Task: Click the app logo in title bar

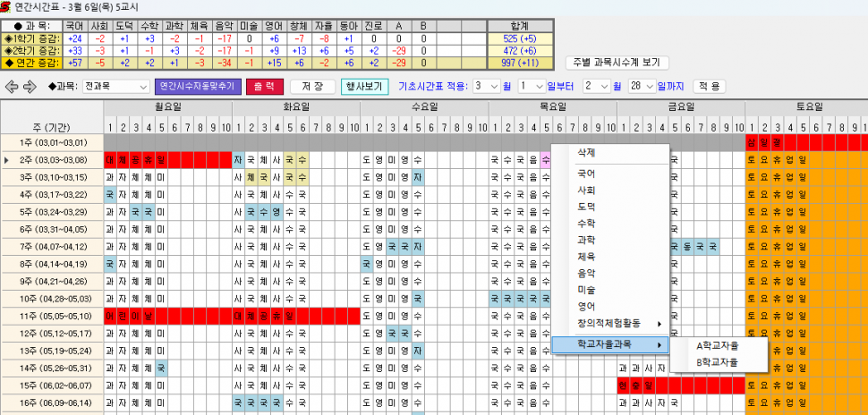Action: (7, 6)
